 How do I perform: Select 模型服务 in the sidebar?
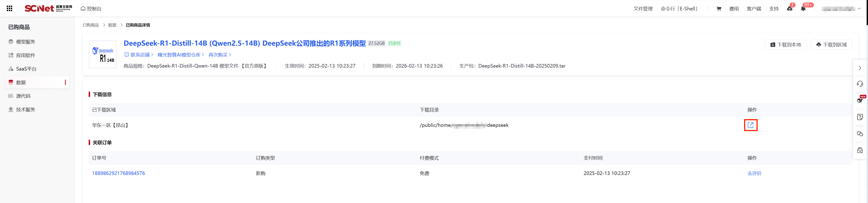pos(26,42)
